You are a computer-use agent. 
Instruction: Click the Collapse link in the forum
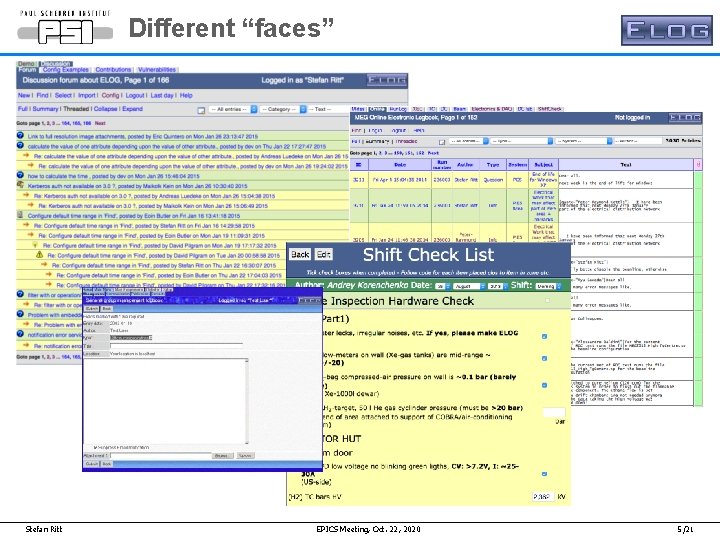coord(106,109)
